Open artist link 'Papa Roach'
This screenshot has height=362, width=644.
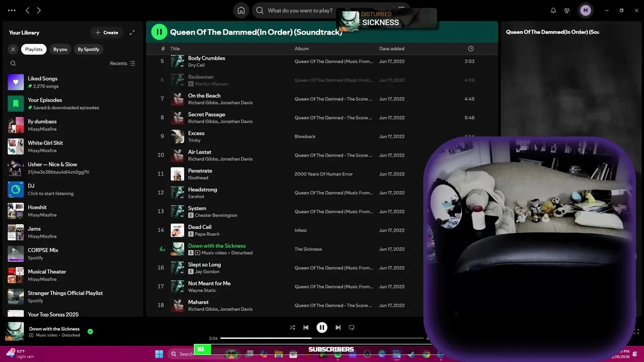pyautogui.click(x=207, y=234)
